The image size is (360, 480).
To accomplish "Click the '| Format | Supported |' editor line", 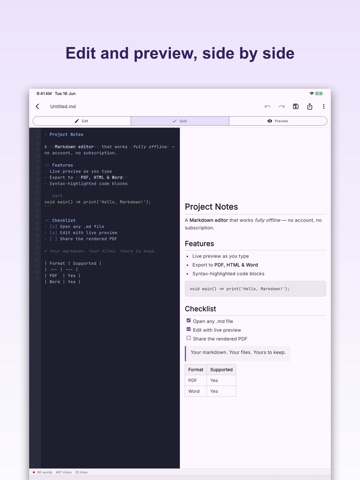I will tap(73, 263).
